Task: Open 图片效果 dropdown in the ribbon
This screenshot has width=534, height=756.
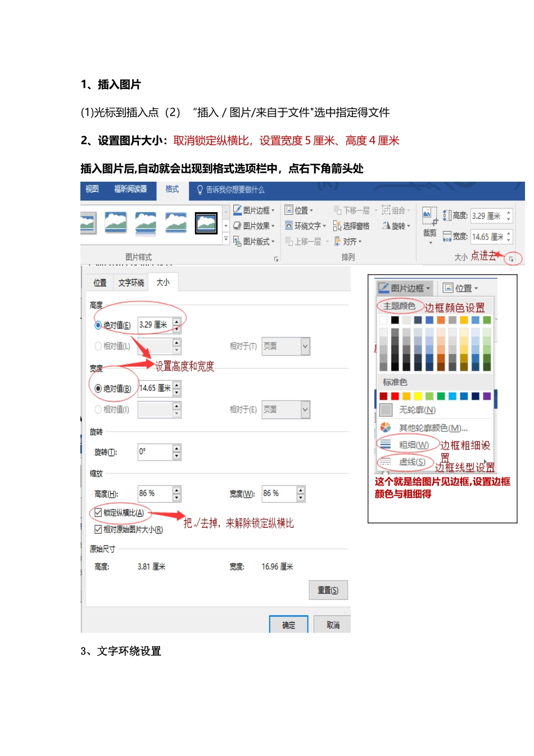Action: [x=254, y=226]
